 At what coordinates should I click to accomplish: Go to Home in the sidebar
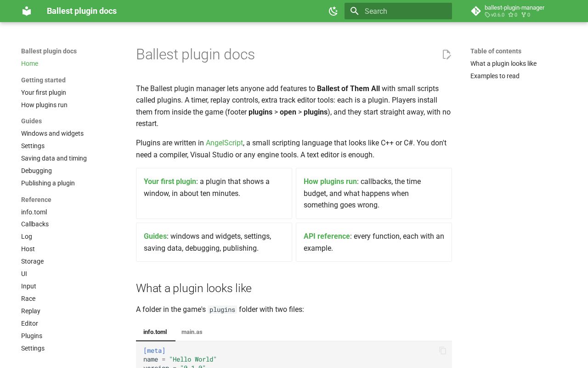(x=30, y=63)
